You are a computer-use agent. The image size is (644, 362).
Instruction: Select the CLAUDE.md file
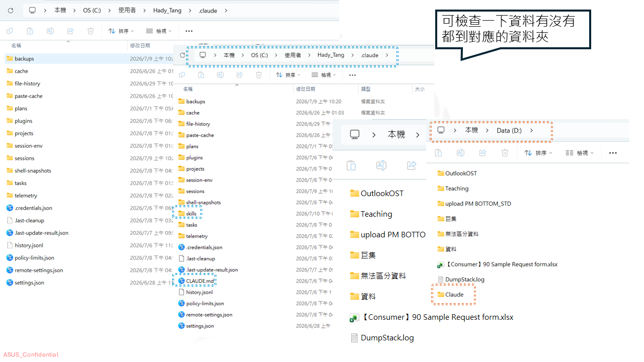point(196,281)
